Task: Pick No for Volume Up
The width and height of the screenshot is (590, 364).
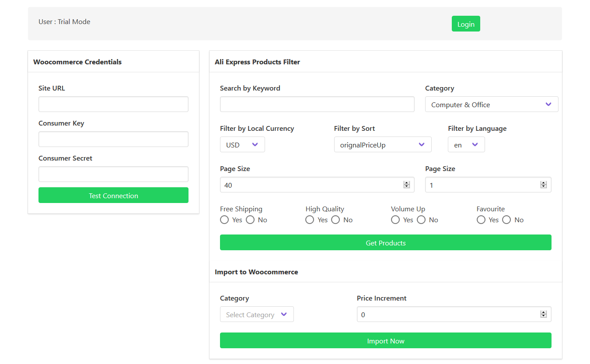Action: point(421,220)
